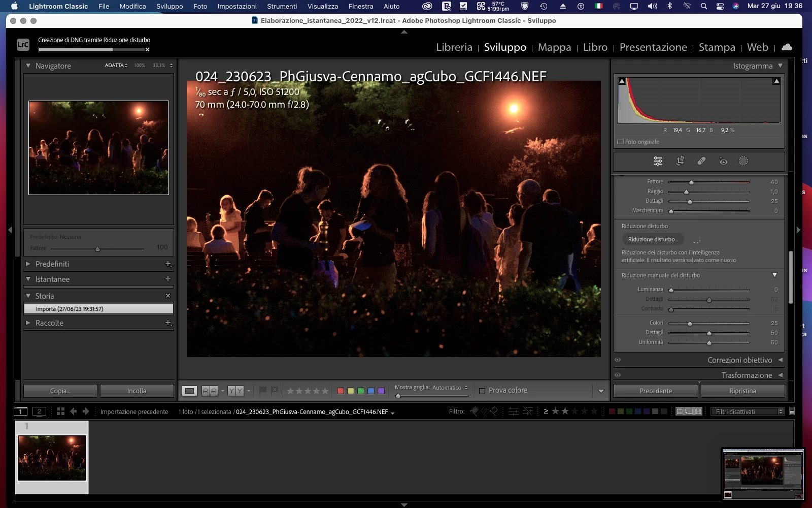Click the R/A before-after reference view icon
The image size is (812, 508).
(210, 391)
